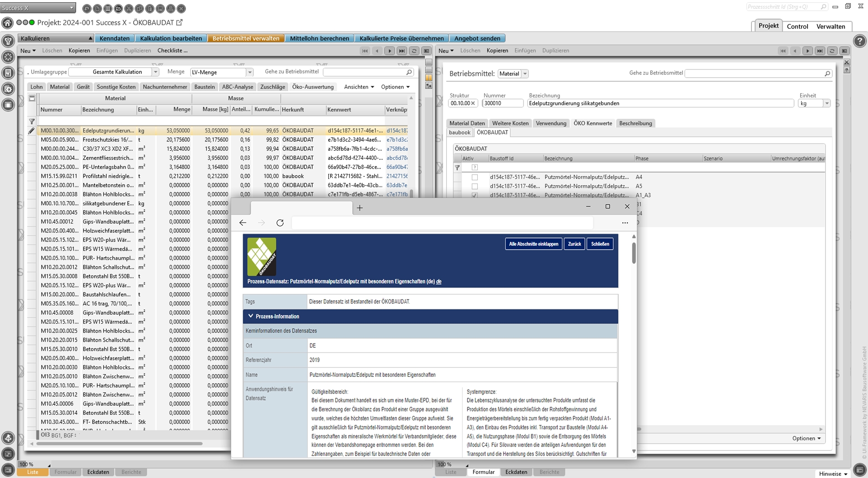This screenshot has width=868, height=478.
Task: Open the Einheit kg dropdown
Action: (x=826, y=103)
